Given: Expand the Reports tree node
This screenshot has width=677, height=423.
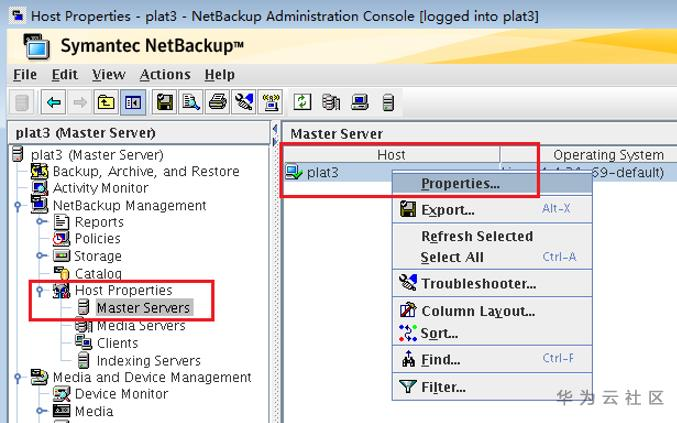Looking at the screenshot, I should (41, 222).
